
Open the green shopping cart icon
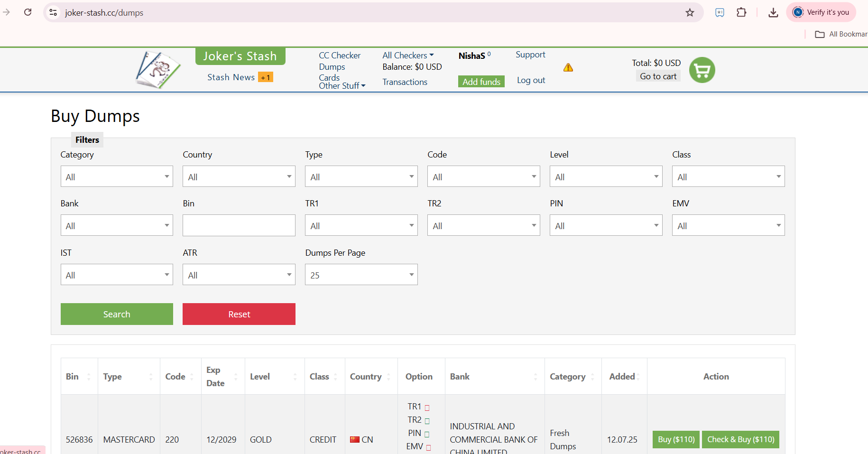coord(702,70)
